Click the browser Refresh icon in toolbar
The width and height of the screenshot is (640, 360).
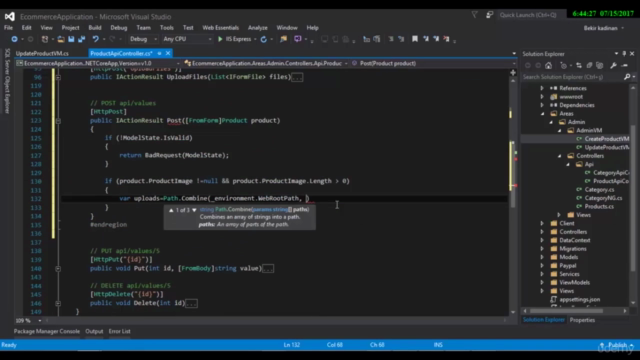click(x=264, y=39)
